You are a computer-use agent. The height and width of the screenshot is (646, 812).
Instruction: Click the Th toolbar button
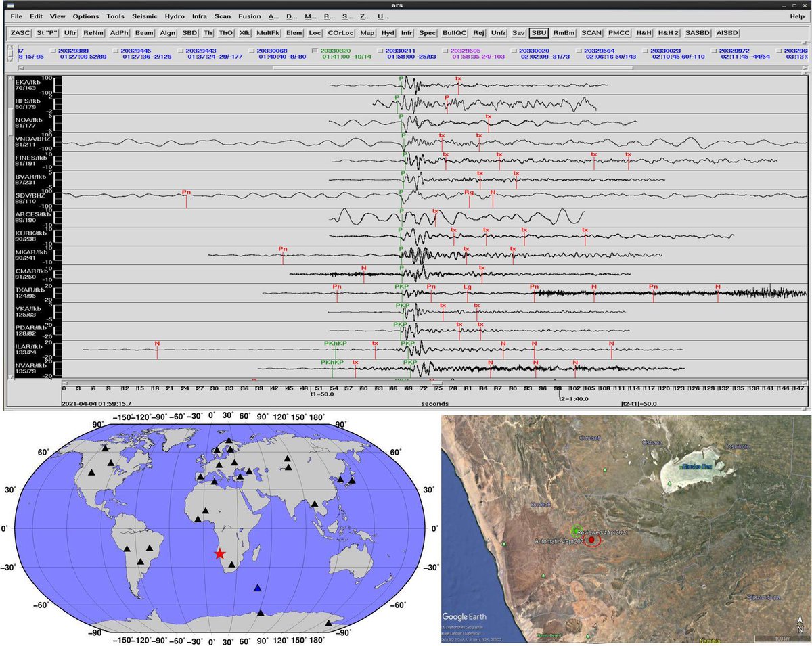tap(208, 32)
